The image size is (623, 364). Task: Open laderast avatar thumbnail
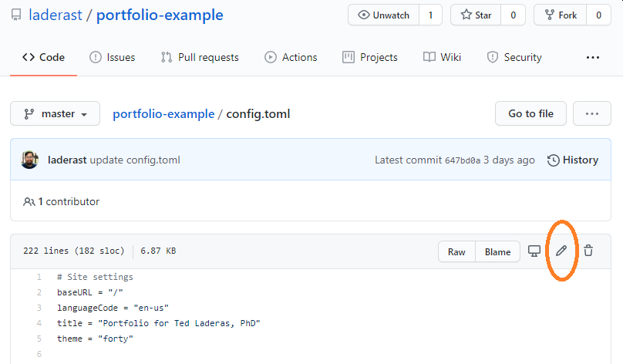(29, 160)
